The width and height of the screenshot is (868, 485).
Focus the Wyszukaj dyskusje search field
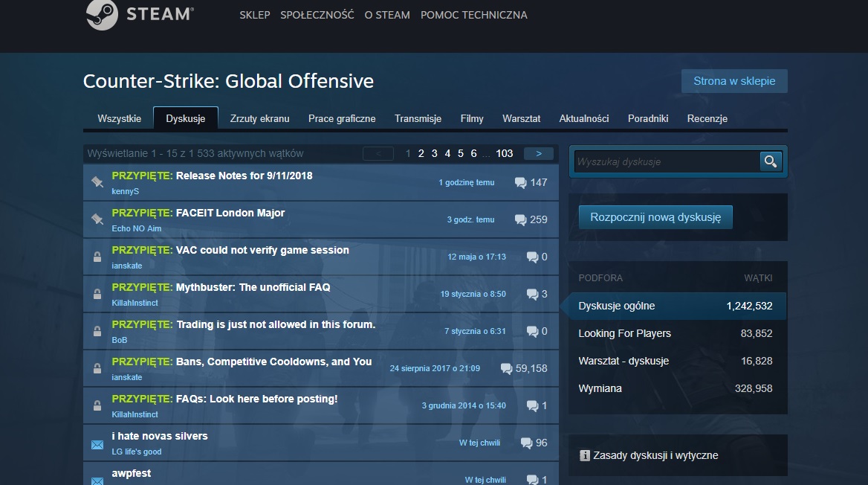pos(667,161)
